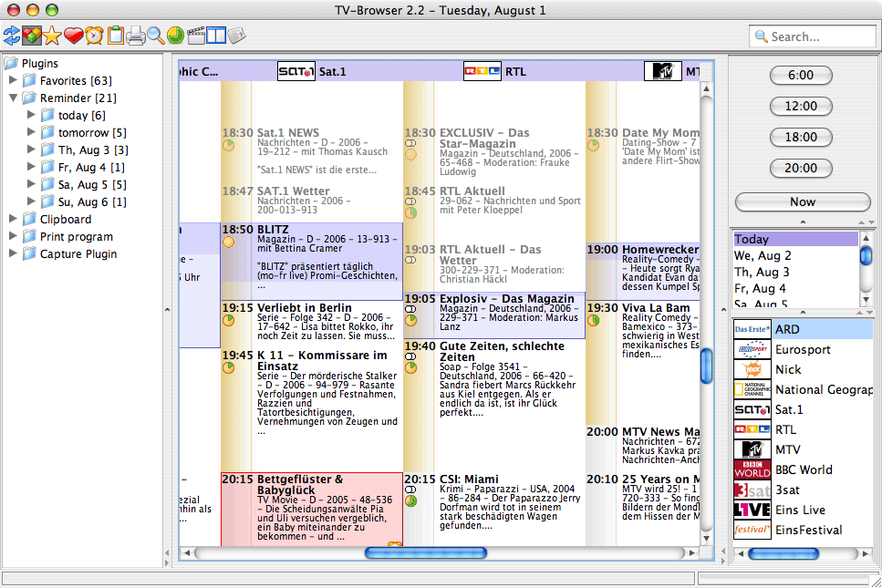The width and height of the screenshot is (882, 588).
Task: Jump to 12:00 with time button
Action: (801, 107)
